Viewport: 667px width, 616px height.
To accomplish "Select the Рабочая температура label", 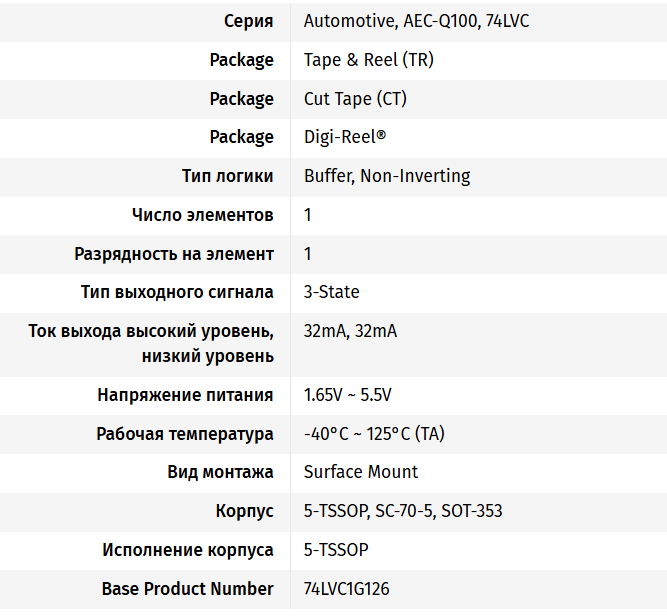I will click(x=185, y=434).
